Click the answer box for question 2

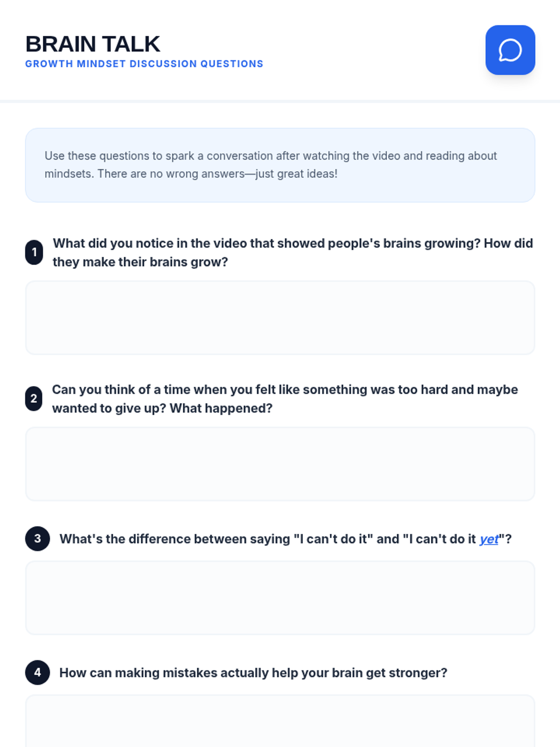click(x=280, y=464)
